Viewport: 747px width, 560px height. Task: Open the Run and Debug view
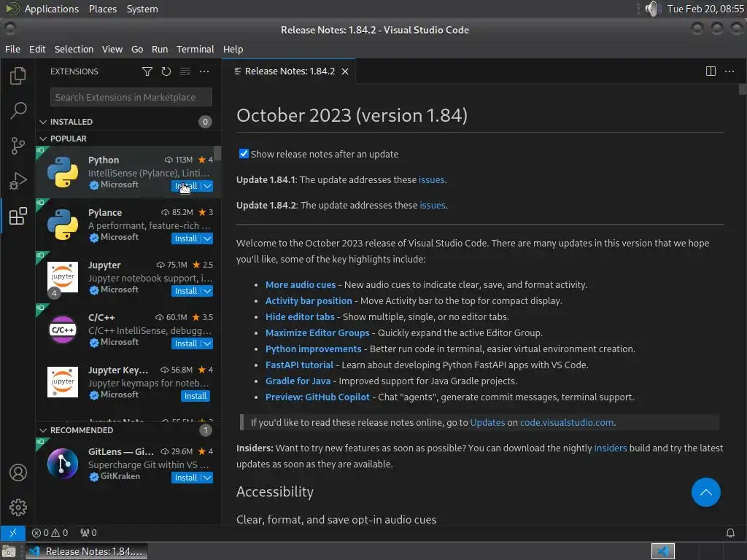pyautogui.click(x=18, y=181)
